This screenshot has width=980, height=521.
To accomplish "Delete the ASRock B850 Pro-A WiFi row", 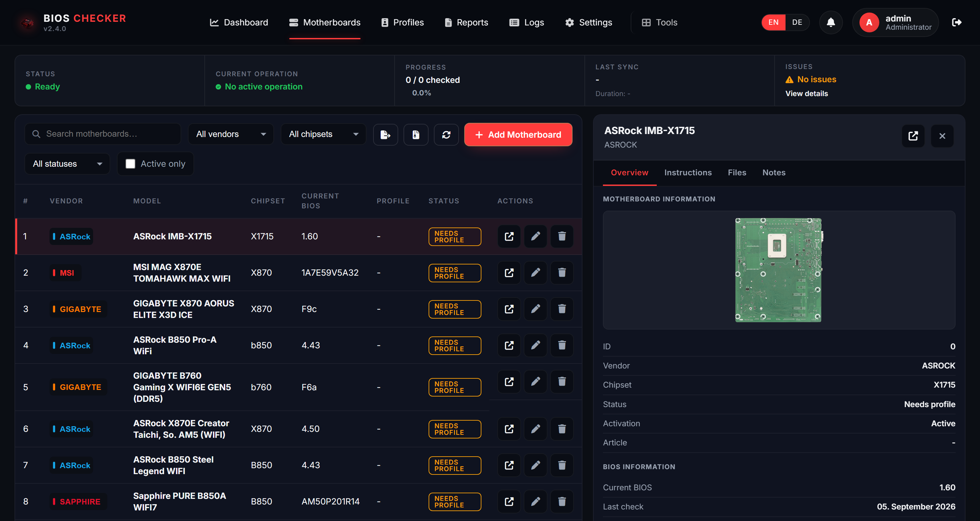I will pyautogui.click(x=562, y=345).
